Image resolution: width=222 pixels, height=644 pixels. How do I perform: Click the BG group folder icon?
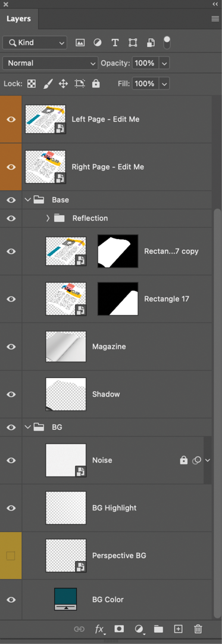[39, 427]
